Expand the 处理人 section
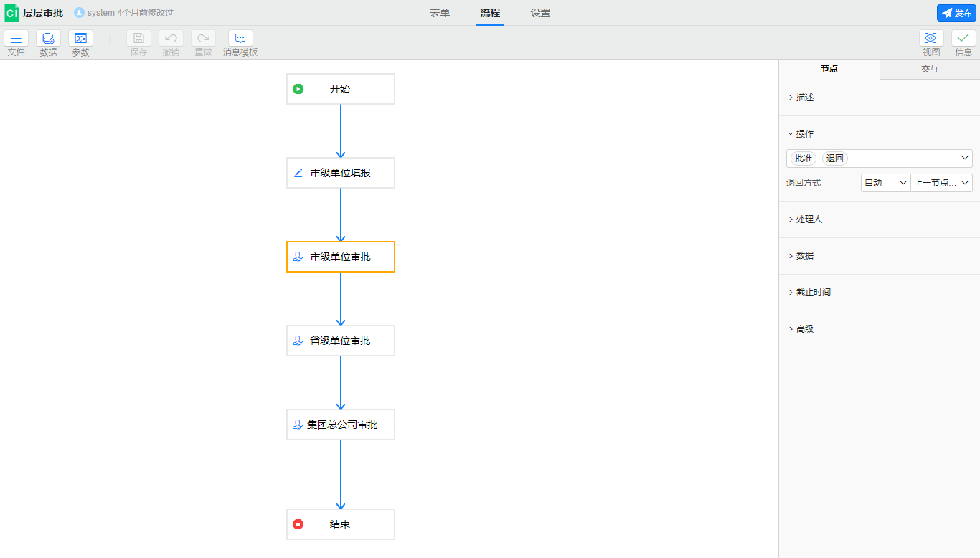The height and width of the screenshot is (558, 980). tap(809, 219)
